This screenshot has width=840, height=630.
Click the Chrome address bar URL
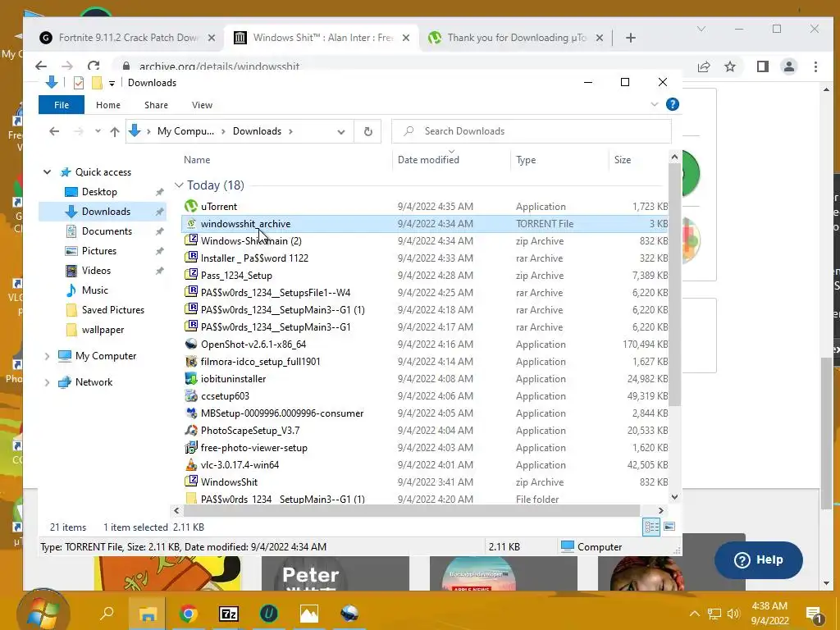tap(219, 66)
